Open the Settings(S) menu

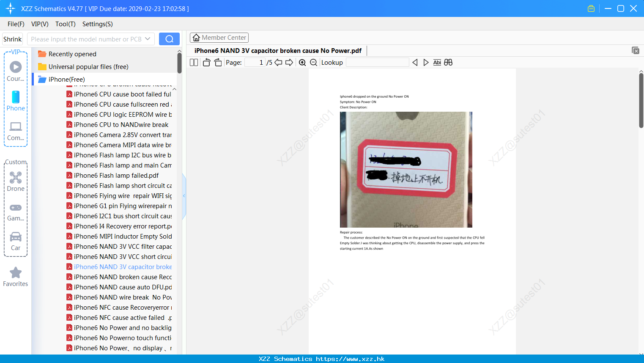point(98,24)
